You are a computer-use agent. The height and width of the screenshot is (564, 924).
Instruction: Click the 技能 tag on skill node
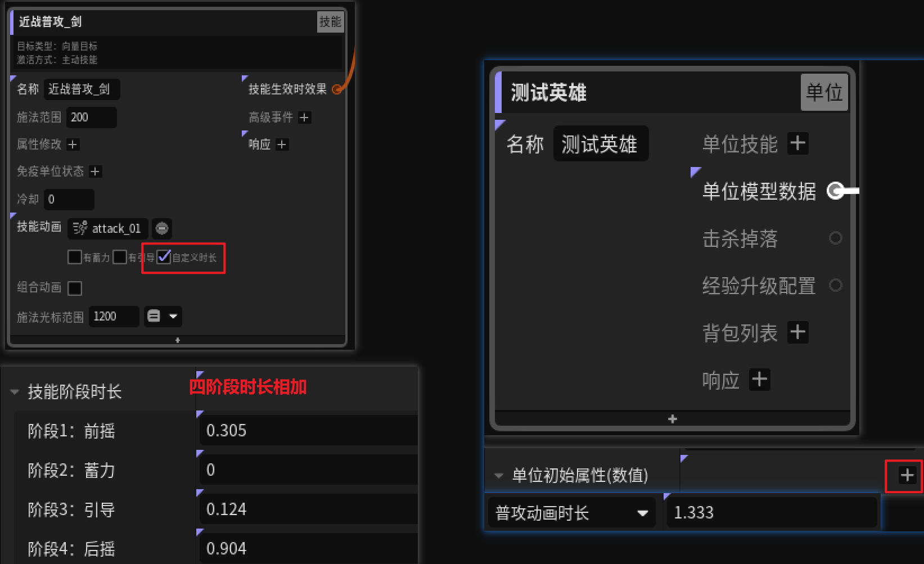coord(330,22)
